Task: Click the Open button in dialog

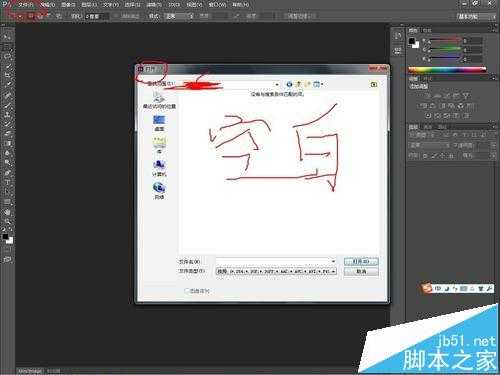Action: pyautogui.click(x=361, y=262)
